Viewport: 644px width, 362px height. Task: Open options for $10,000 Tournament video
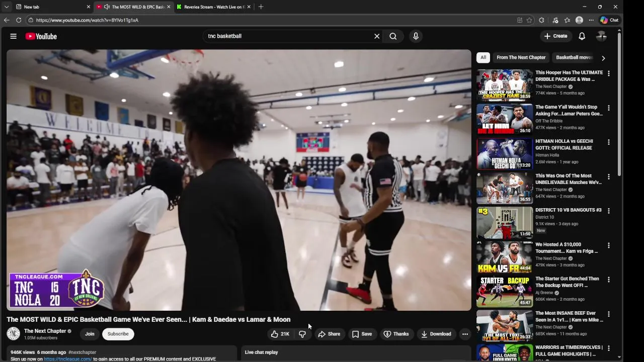(608, 245)
